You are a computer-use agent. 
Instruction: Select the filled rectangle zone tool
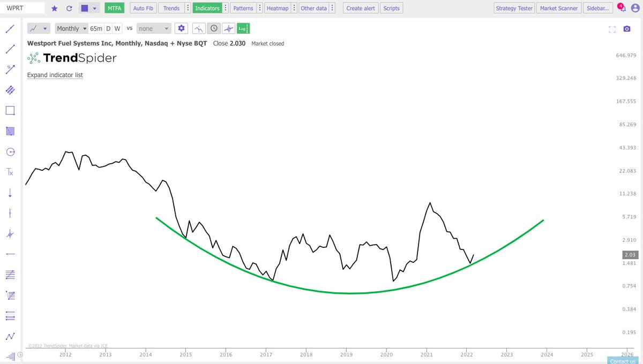coord(10,131)
